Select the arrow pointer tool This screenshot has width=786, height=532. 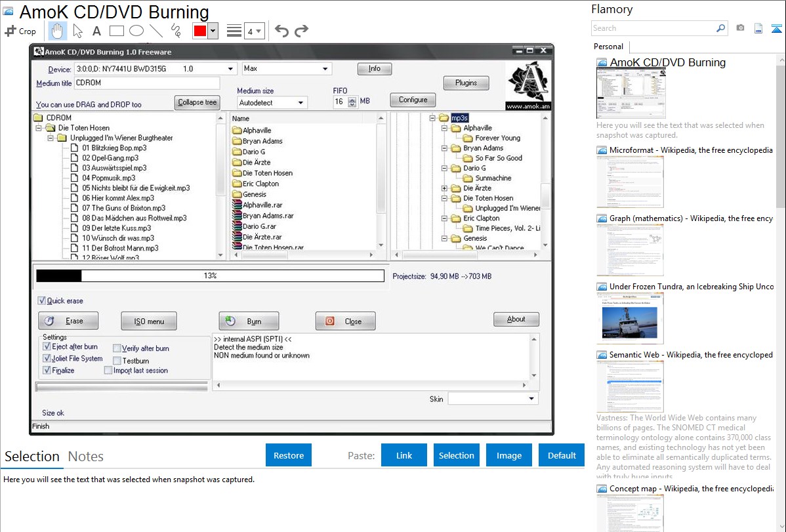click(x=77, y=31)
